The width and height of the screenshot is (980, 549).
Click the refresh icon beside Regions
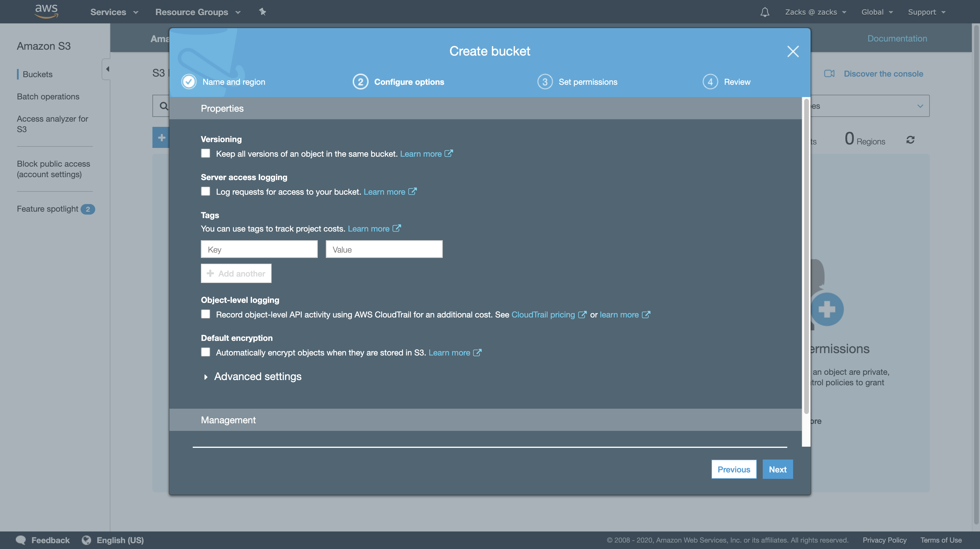point(911,140)
